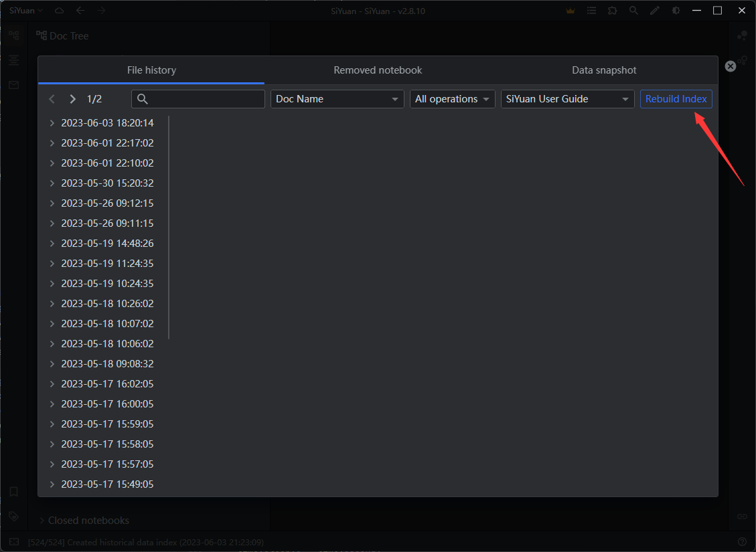Screen dimensions: 756x552
Task: Switch to the File history tab
Action: [x=151, y=70]
